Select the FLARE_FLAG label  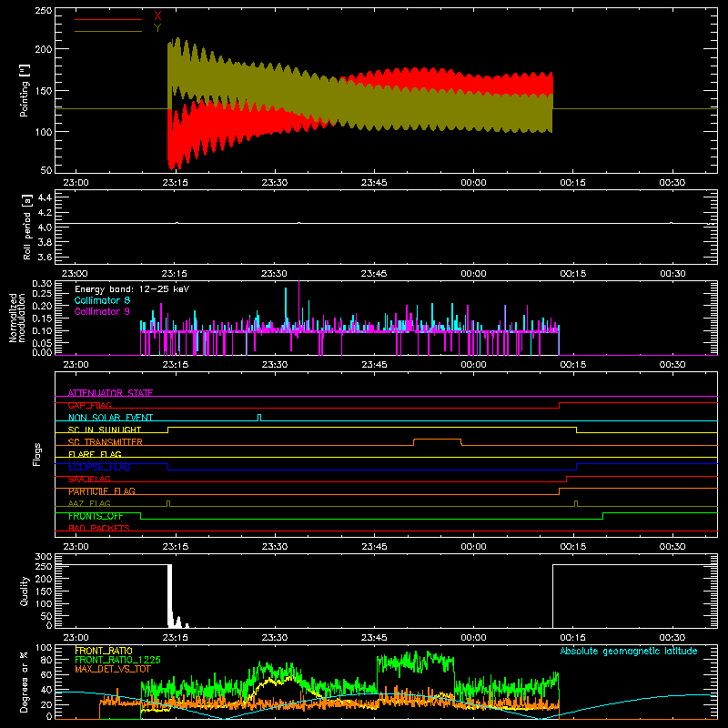[x=95, y=454]
